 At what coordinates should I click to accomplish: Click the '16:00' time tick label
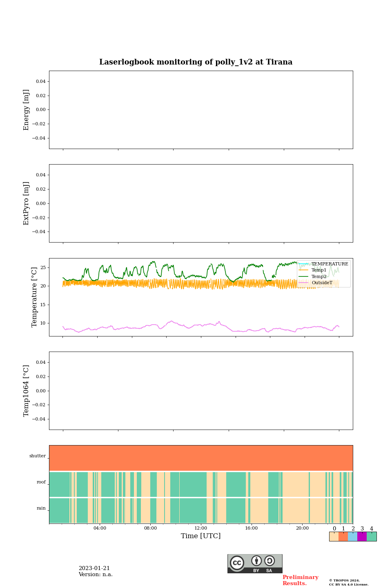[252, 528]
